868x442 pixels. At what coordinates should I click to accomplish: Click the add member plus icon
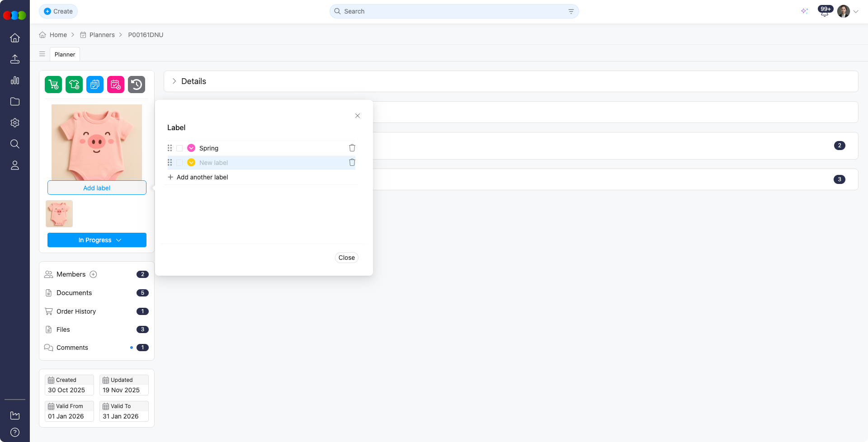[94, 274]
